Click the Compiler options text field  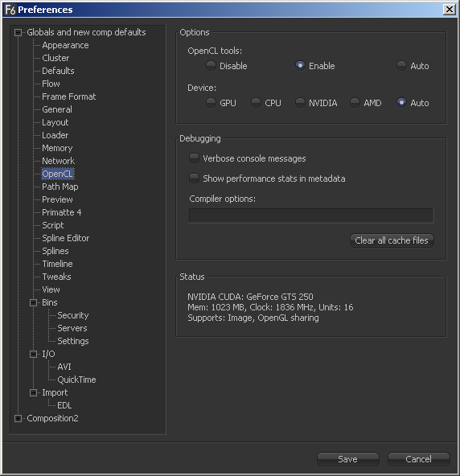[311, 215]
